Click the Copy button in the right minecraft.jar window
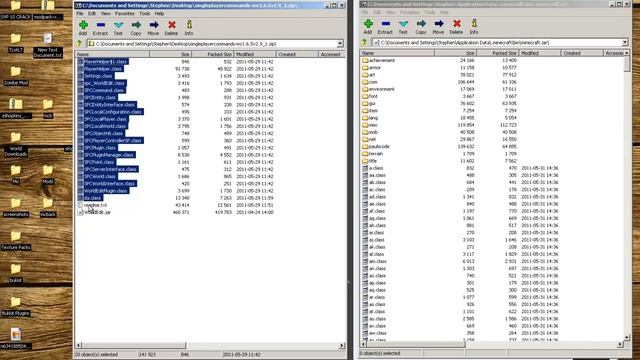Viewport: 640px width, 360px height. pyautogui.click(x=421, y=27)
